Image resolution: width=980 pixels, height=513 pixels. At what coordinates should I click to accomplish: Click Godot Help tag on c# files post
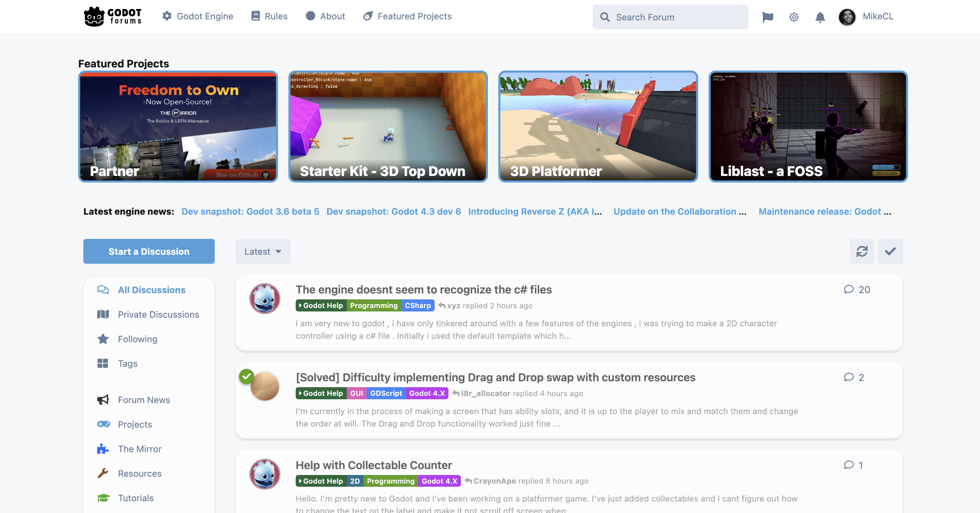coord(321,305)
